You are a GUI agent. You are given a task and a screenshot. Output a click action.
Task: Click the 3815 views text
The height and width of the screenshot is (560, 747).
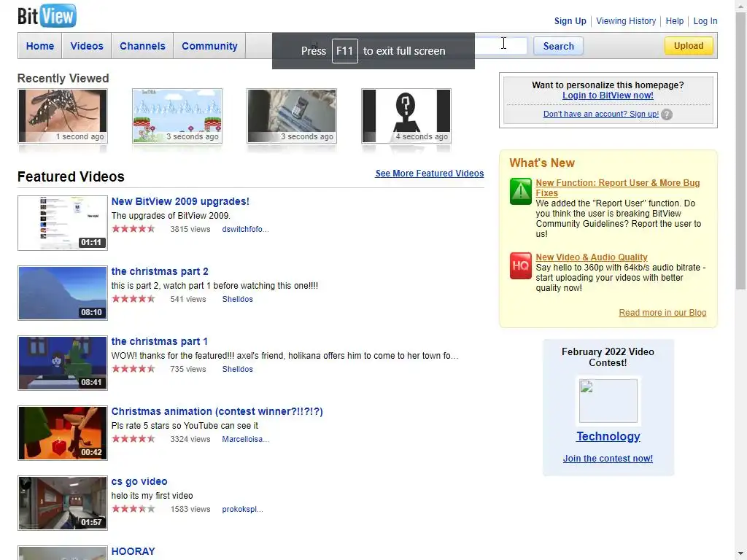190,229
